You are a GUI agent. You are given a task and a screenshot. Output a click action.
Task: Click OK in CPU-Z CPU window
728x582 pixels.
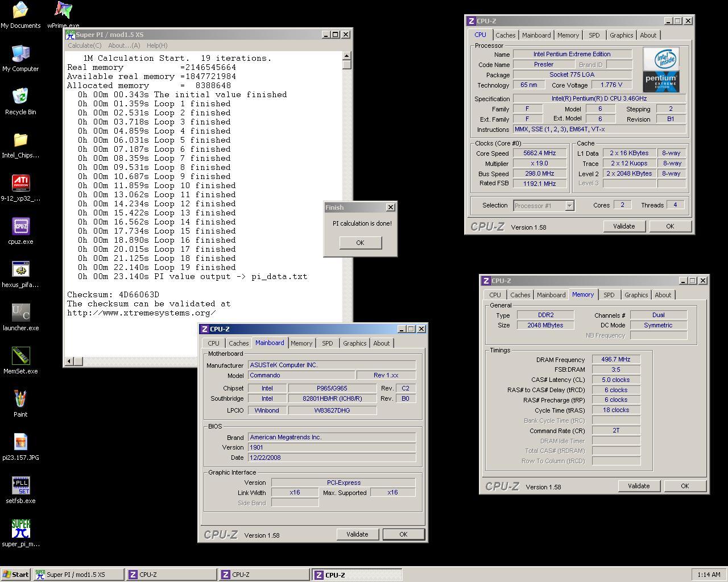(x=670, y=226)
